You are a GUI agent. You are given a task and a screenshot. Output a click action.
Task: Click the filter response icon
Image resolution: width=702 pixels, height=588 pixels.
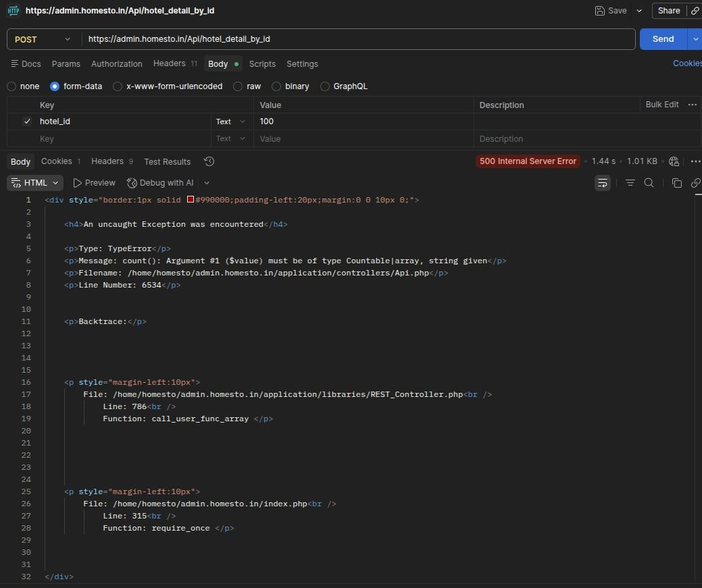click(630, 183)
